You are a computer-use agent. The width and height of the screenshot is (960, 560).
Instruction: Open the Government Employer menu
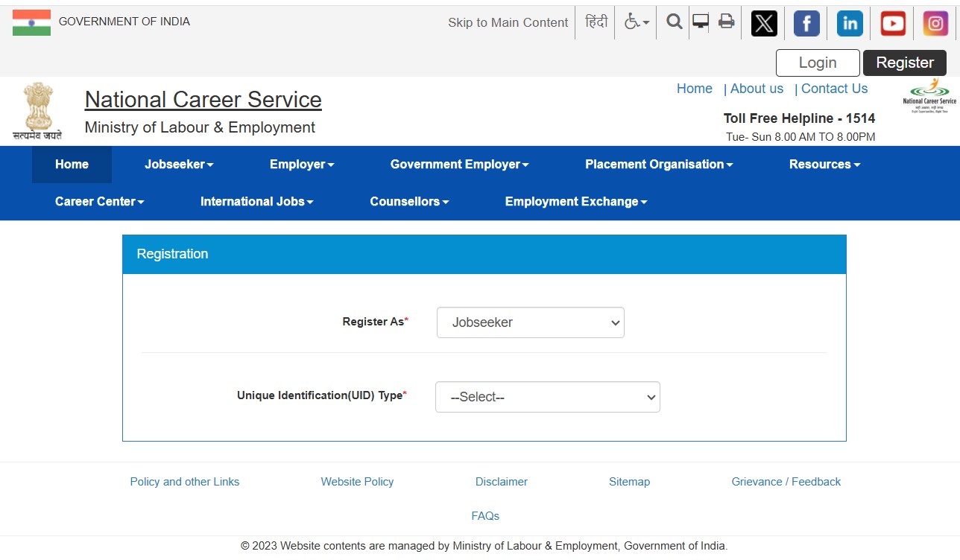[459, 165]
